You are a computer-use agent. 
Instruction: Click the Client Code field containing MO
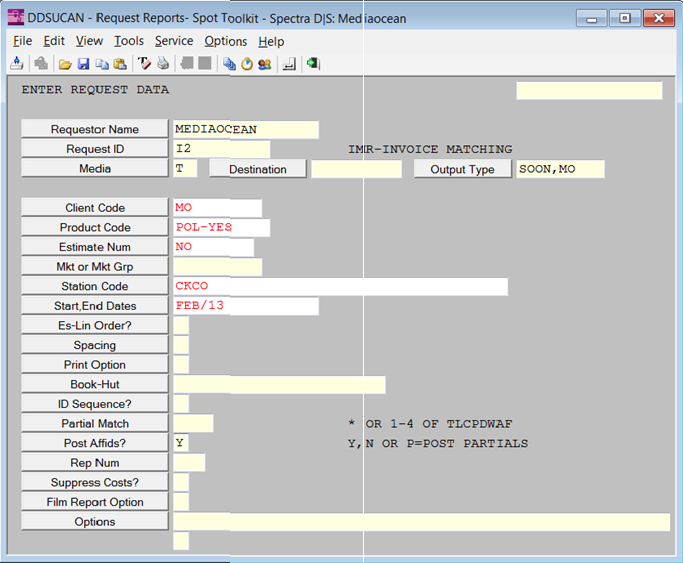coord(218,208)
